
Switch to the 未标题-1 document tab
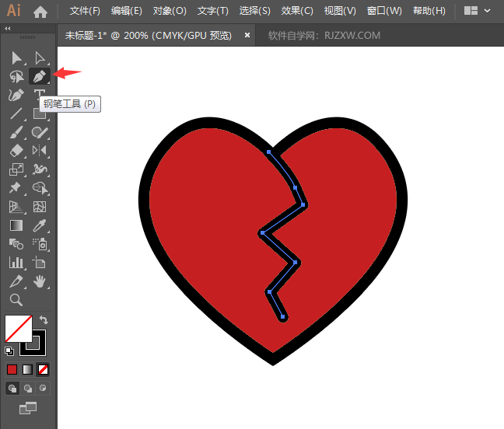(x=148, y=35)
